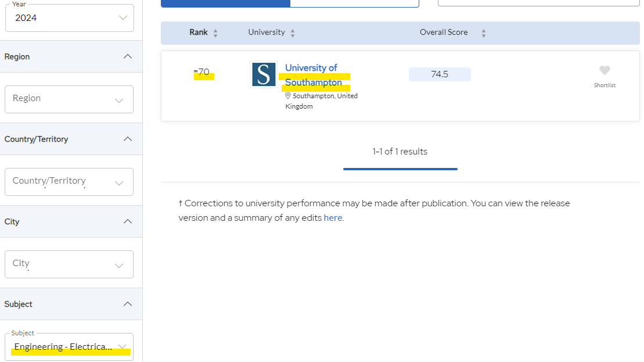
Task: Click the Overall Score column header
Action: tap(444, 33)
